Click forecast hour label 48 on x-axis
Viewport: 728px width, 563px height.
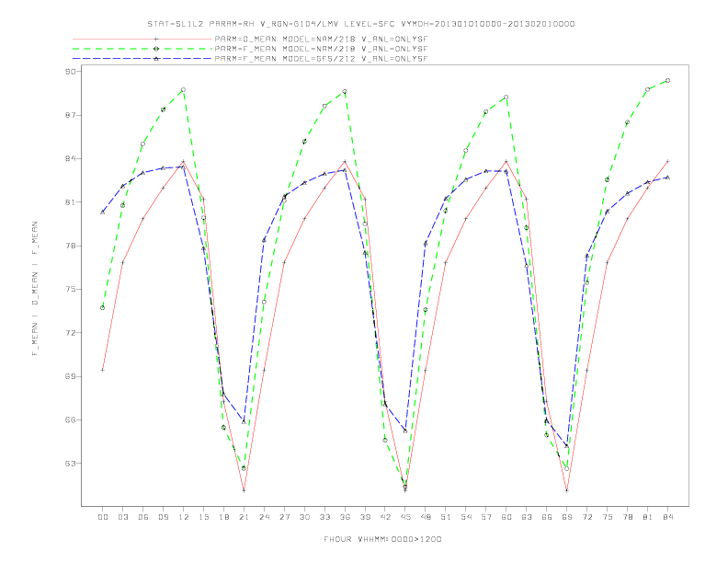point(426,517)
